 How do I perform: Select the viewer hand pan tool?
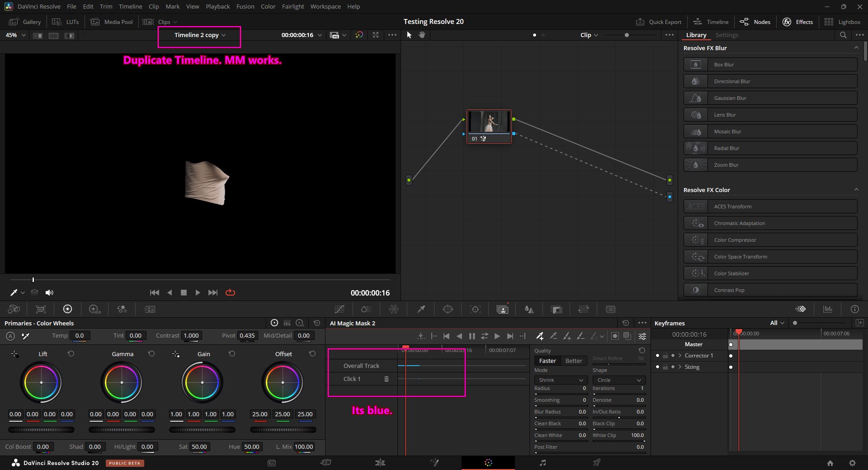pyautogui.click(x=422, y=35)
